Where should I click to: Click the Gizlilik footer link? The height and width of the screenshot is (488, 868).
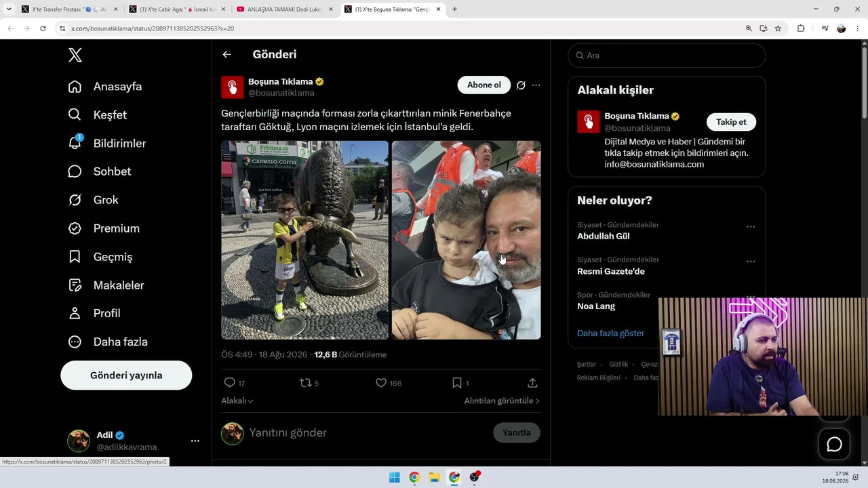(618, 364)
